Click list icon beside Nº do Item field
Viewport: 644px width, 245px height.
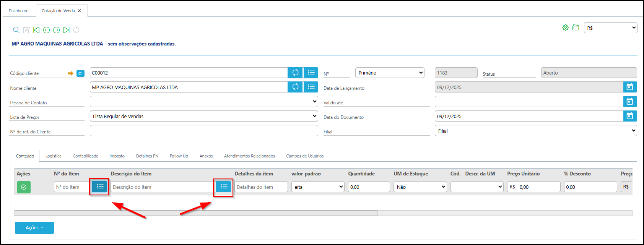[100, 187]
